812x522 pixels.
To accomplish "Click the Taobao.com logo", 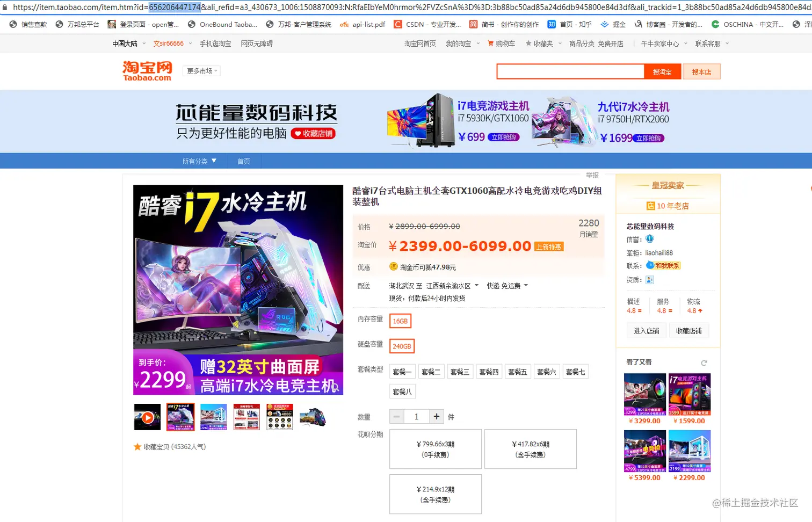I will point(147,71).
